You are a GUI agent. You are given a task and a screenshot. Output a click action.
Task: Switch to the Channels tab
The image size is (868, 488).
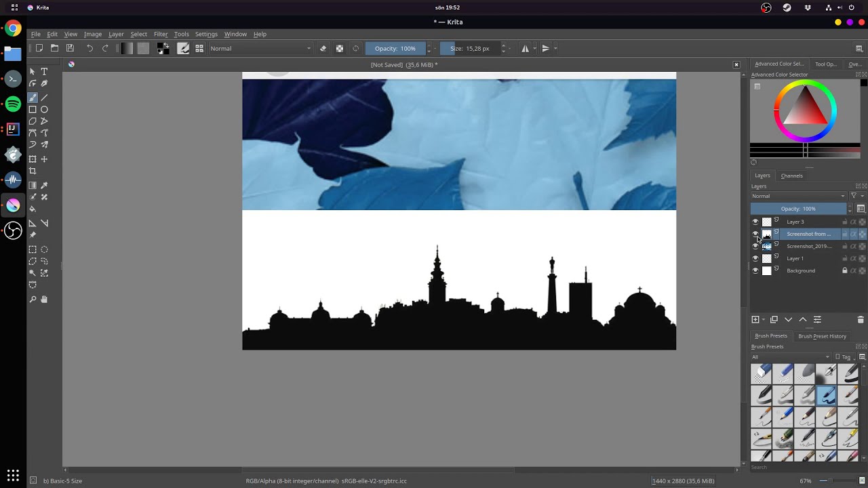coord(791,176)
